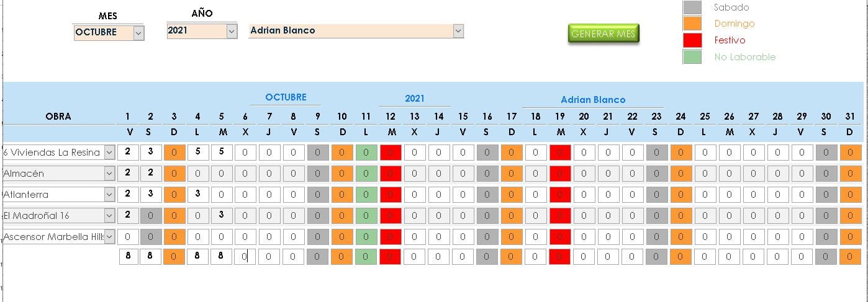Open the 6 Viviendas La Resina dropdown arrow
The width and height of the screenshot is (868, 302).
109,153
